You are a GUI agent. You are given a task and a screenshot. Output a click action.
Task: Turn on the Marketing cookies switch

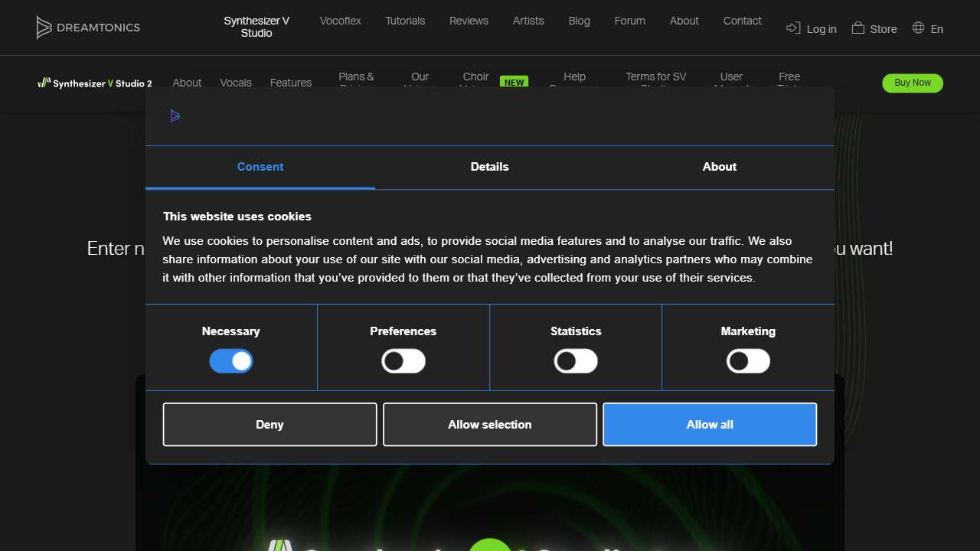coord(748,361)
